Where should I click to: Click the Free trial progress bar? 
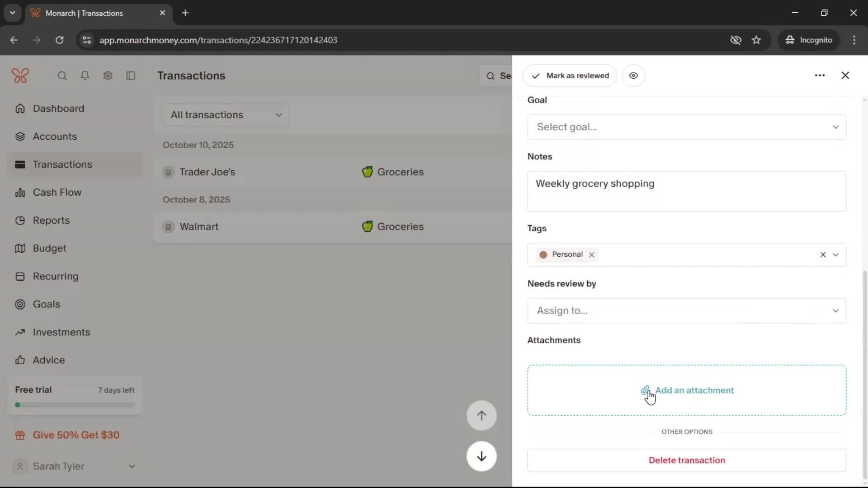tap(75, 405)
